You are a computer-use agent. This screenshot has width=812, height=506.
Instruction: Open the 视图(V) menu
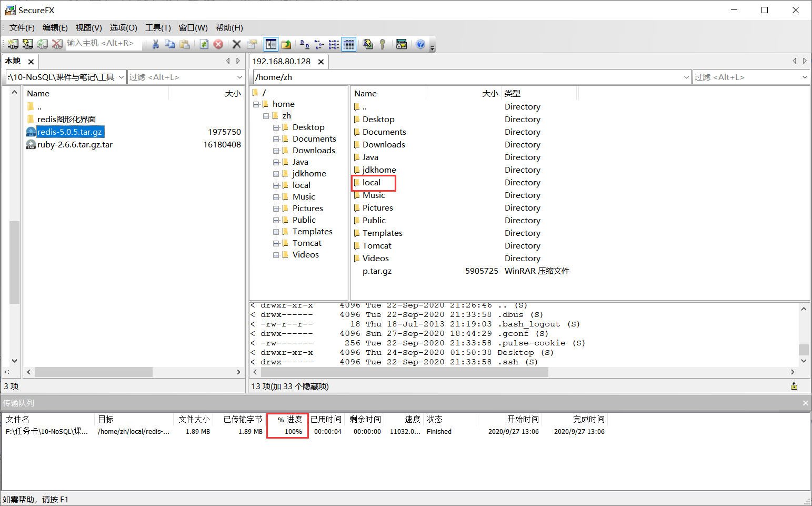[x=89, y=28]
